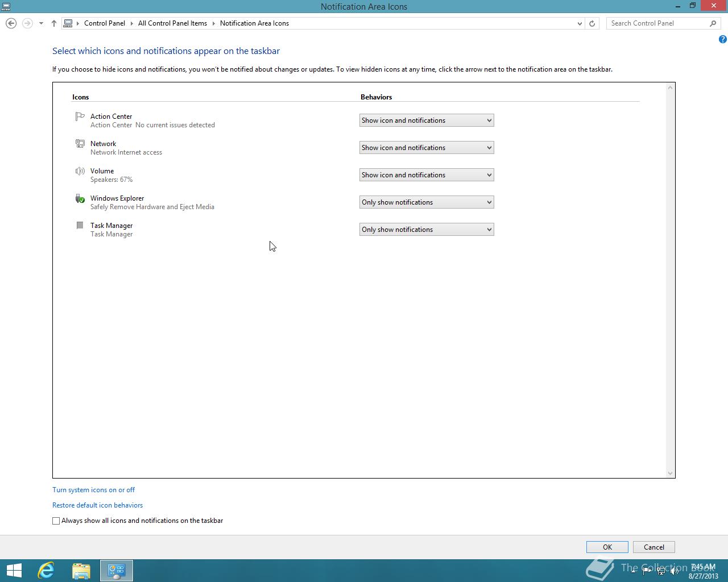The width and height of the screenshot is (728, 582).
Task: Click the Task Manager icon in the list
Action: (80, 226)
